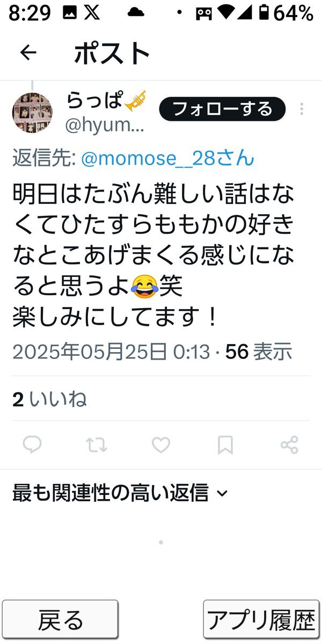Open らっぱ profile picture
322x644 pixels.
click(32, 113)
